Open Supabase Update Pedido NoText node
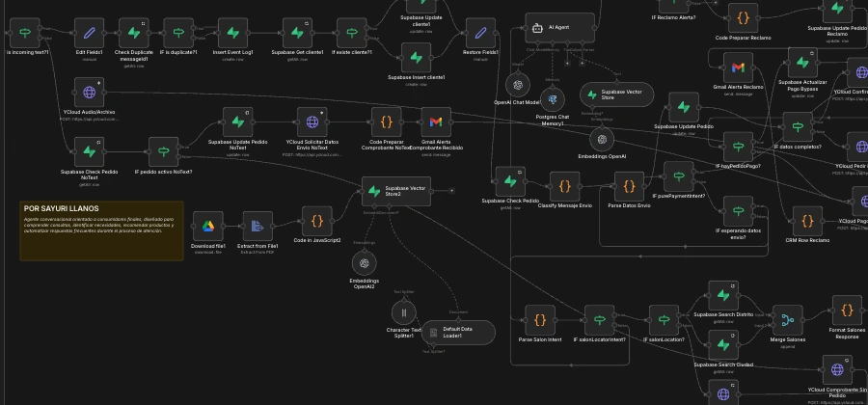 [237, 122]
